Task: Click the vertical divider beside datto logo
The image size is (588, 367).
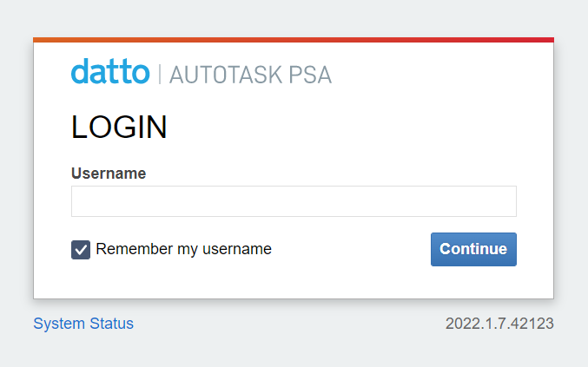Action: click(x=160, y=73)
